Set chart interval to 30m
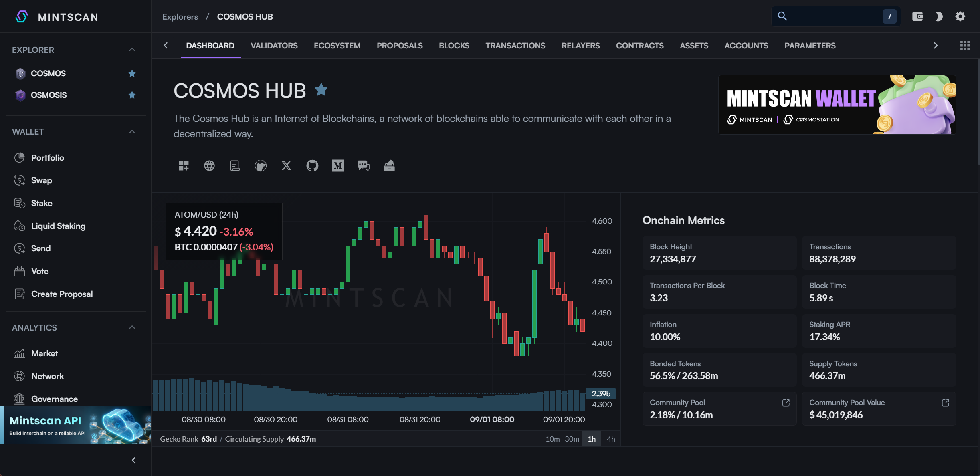Viewport: 980px width, 476px height. click(x=572, y=439)
